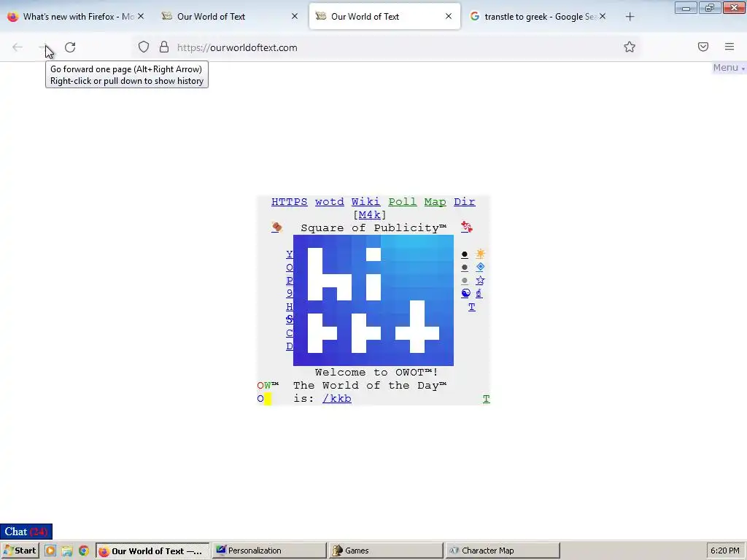Click the padlock site security icon

[164, 47]
